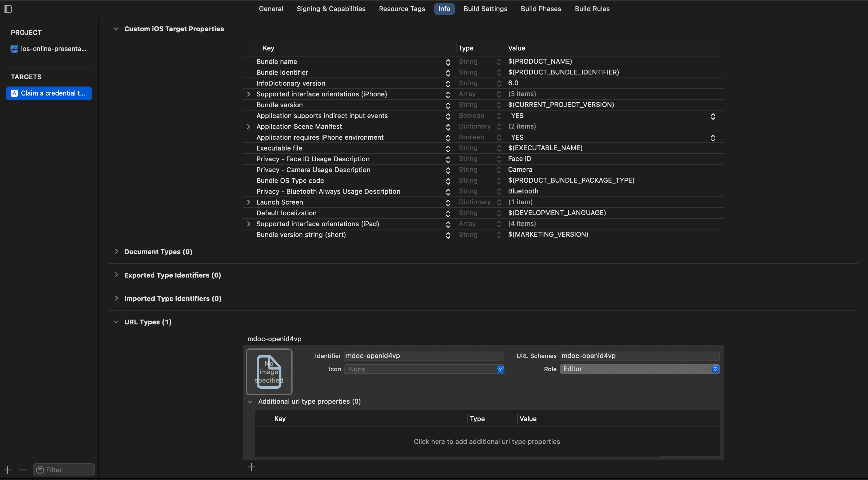Toggle the left sidebar panel icon

point(8,9)
